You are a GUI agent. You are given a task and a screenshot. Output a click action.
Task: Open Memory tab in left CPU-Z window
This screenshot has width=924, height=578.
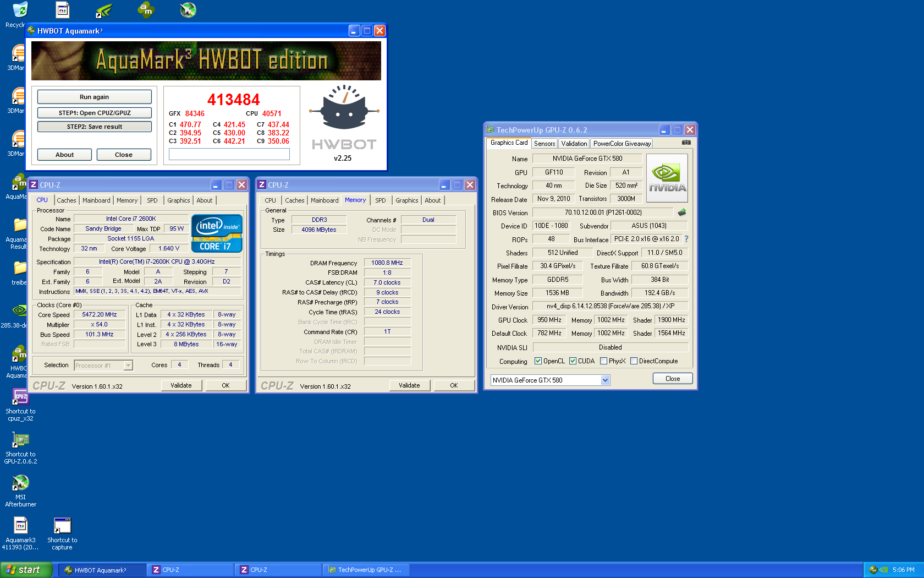tap(127, 200)
